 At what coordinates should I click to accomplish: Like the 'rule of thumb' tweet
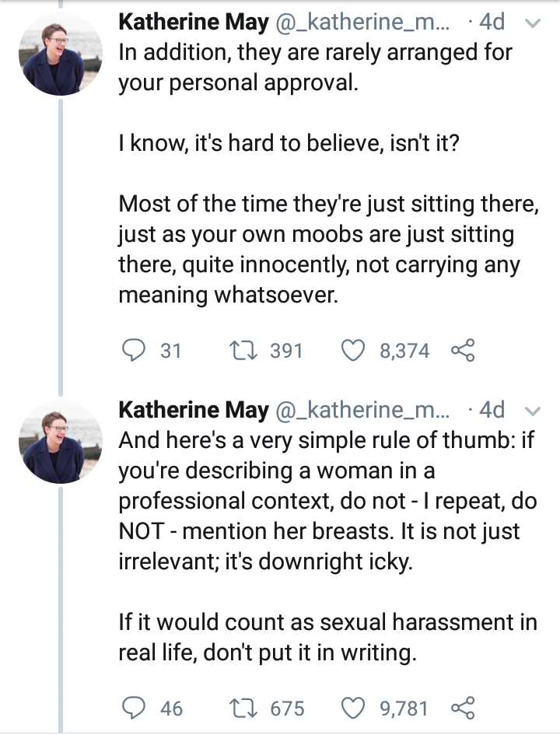coord(355,708)
